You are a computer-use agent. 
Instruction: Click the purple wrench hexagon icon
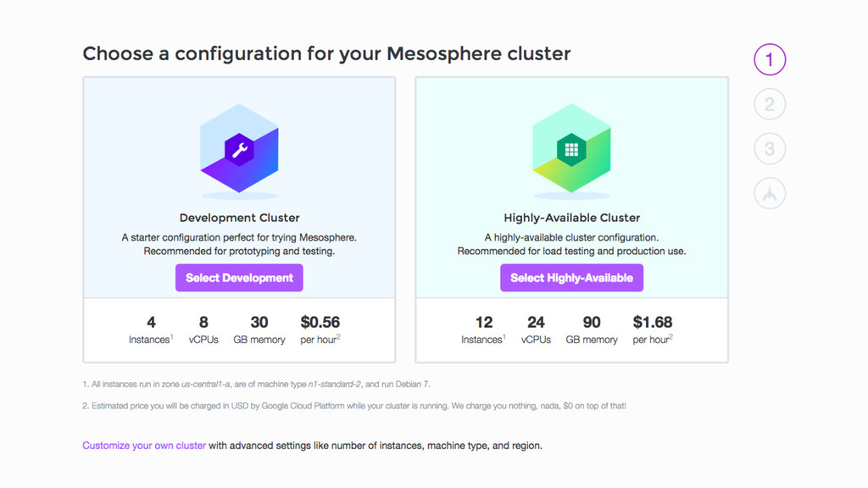click(x=239, y=148)
